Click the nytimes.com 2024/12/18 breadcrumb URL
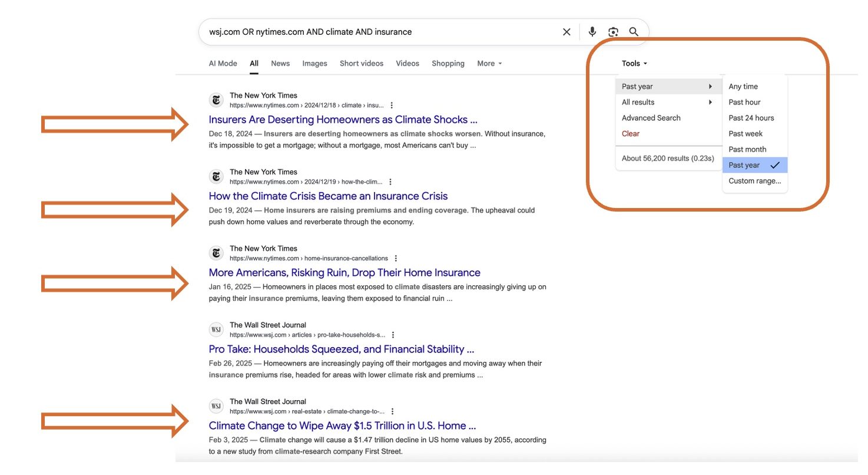The image size is (868, 475). point(306,105)
